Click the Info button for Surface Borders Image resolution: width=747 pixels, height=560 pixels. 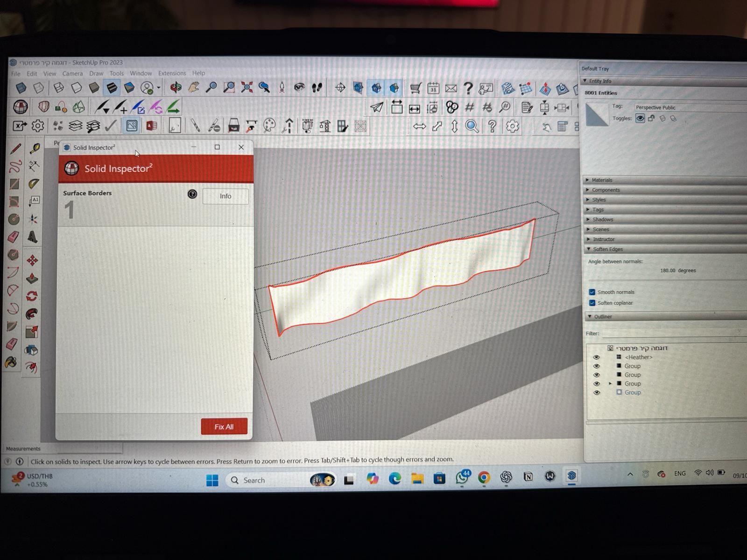(x=225, y=196)
